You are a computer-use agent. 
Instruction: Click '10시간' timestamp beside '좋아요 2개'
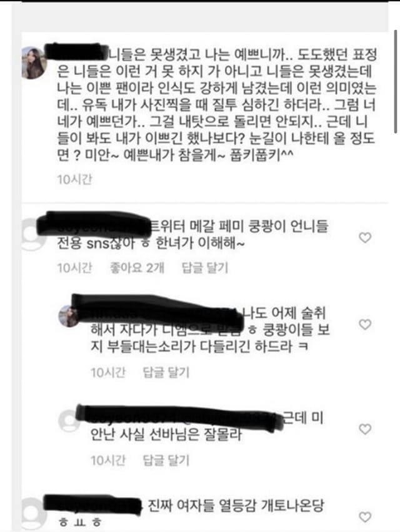(x=74, y=268)
